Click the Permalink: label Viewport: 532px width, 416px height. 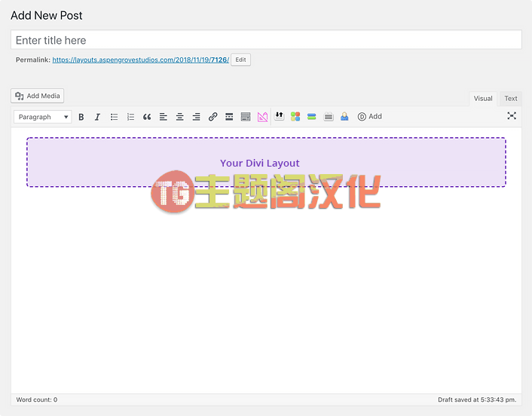pyautogui.click(x=33, y=60)
